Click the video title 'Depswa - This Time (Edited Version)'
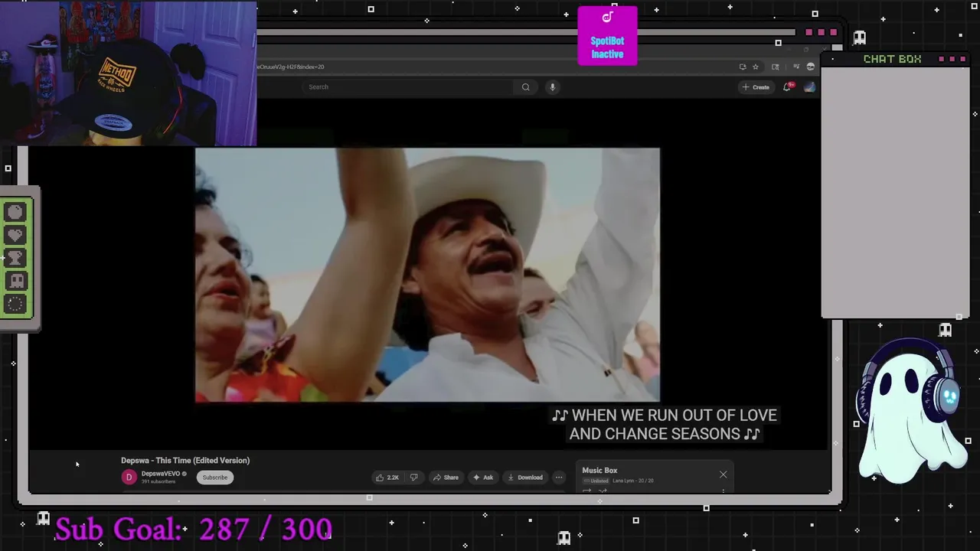The image size is (980, 551). click(185, 461)
